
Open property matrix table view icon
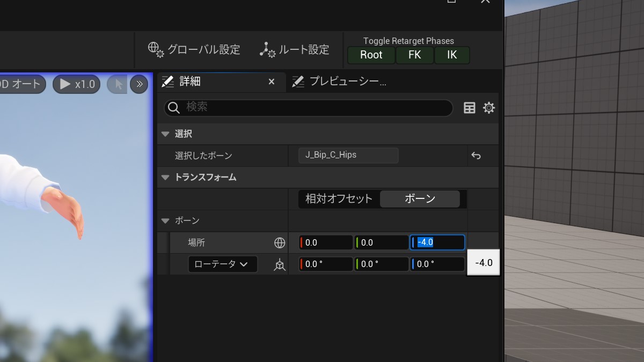click(470, 108)
